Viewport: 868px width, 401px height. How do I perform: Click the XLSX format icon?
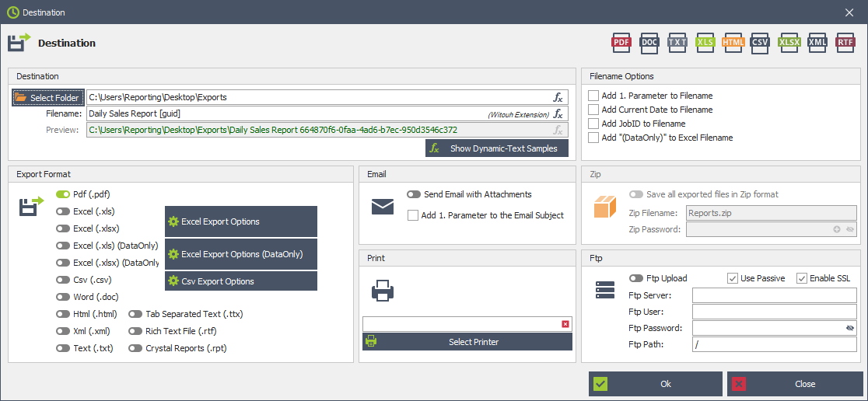[789, 42]
